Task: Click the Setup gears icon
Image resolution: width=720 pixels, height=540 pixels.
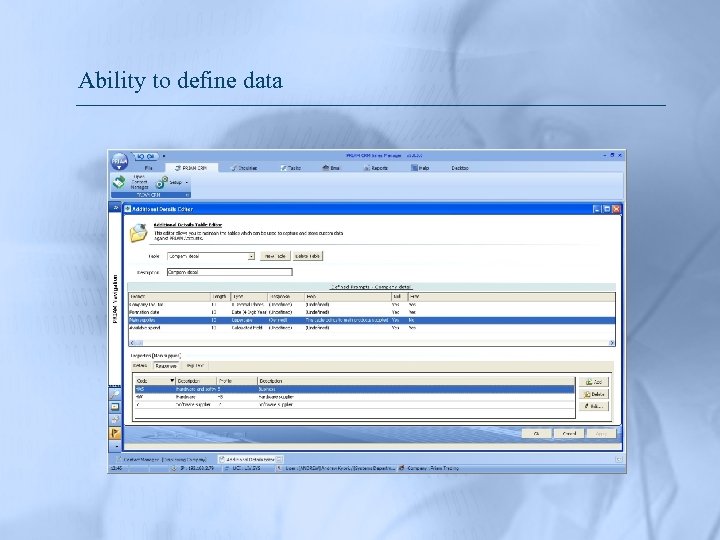Action: coord(162,182)
